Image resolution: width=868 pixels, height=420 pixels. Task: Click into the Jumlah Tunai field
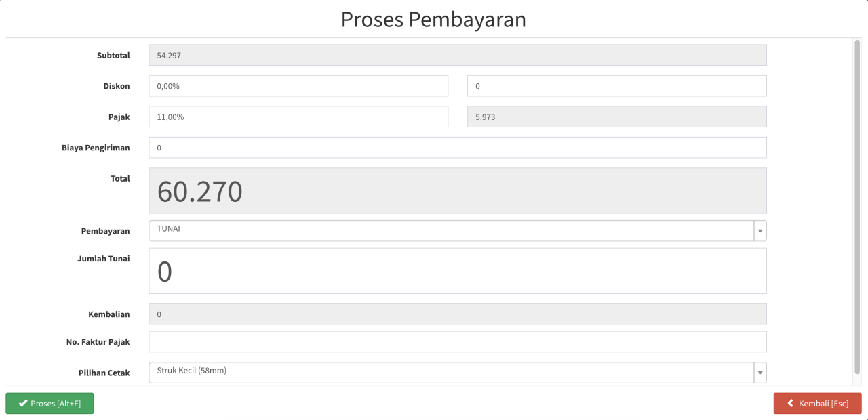458,271
